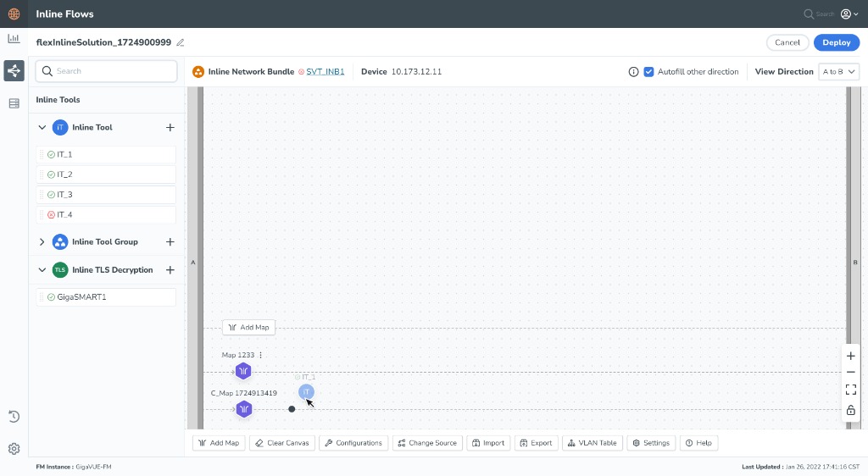Zoom in on the canvas
The image size is (868, 476).
click(851, 356)
